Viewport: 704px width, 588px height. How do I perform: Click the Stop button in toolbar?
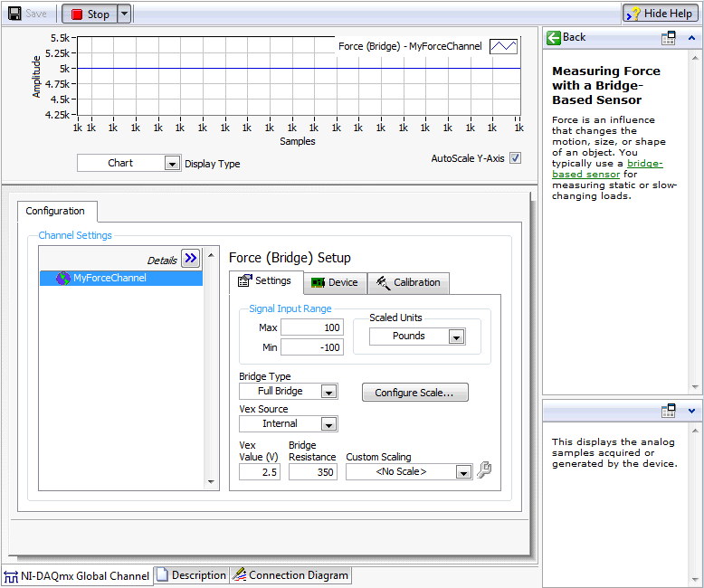pyautogui.click(x=90, y=14)
